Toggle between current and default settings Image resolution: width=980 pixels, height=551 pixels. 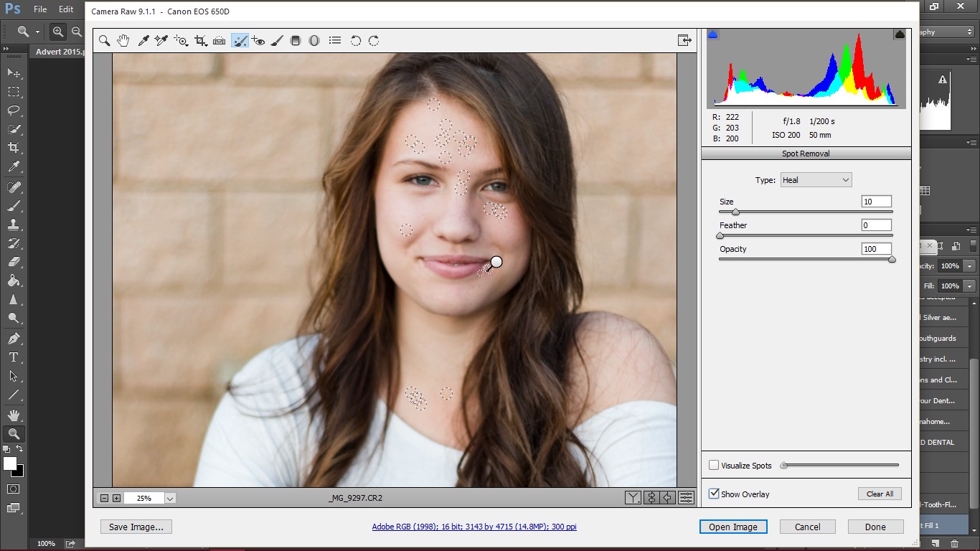click(687, 497)
